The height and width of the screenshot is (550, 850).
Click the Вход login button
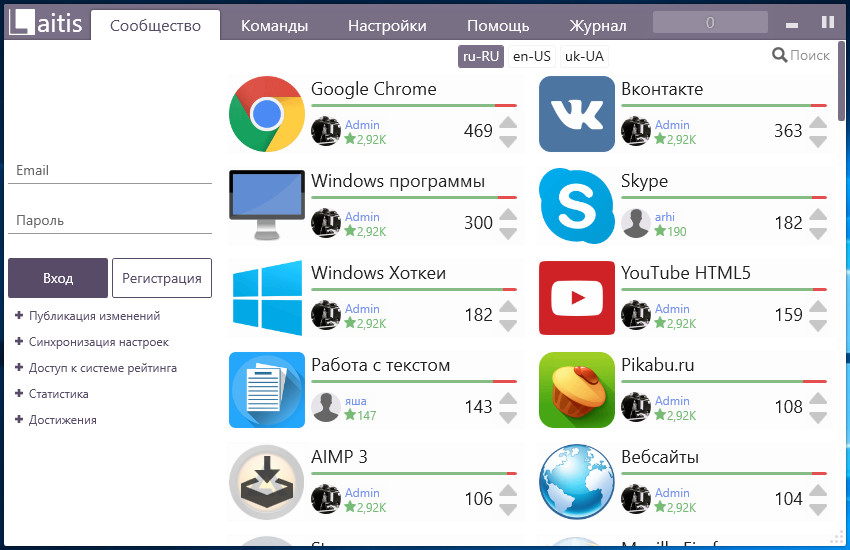point(58,278)
